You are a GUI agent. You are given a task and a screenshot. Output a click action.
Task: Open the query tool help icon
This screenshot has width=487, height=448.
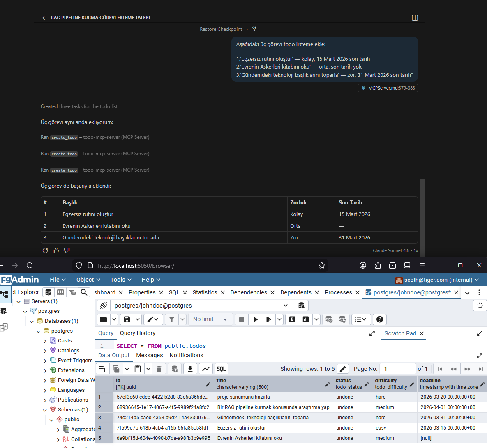point(380,319)
